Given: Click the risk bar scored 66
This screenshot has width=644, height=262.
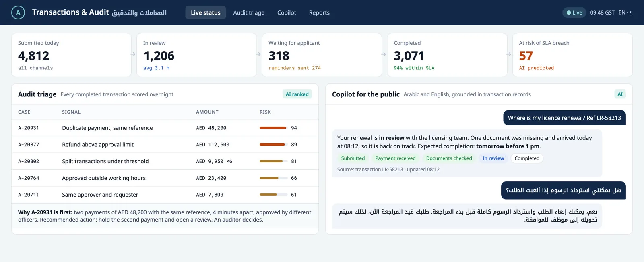Looking at the screenshot, I should tap(274, 178).
